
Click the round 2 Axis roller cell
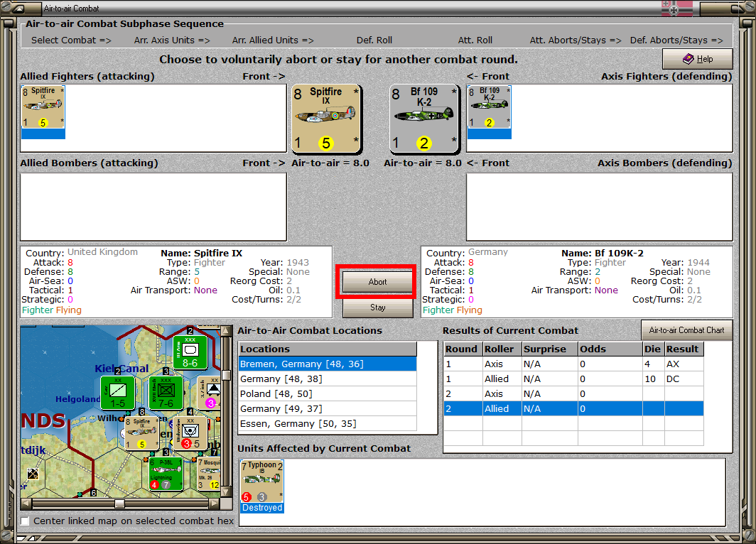[502, 393]
